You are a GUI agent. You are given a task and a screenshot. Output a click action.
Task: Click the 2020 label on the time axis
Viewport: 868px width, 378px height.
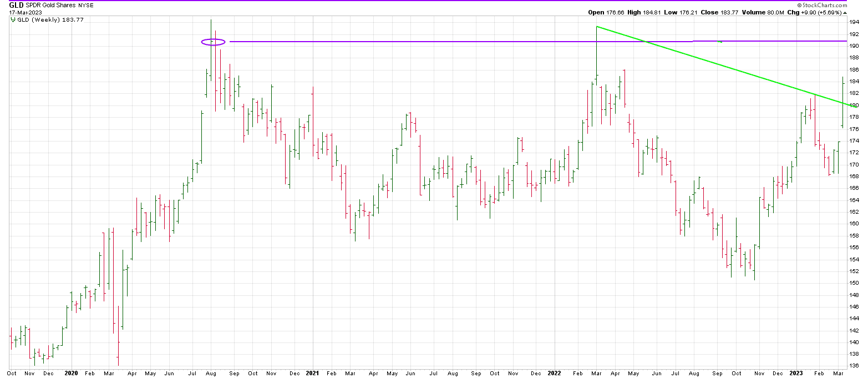[x=71, y=374]
